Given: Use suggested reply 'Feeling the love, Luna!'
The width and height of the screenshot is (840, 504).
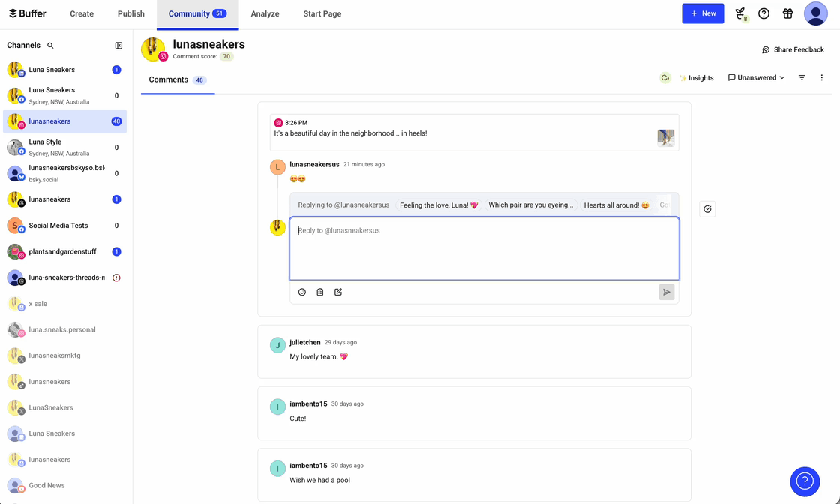Looking at the screenshot, I should 439,205.
